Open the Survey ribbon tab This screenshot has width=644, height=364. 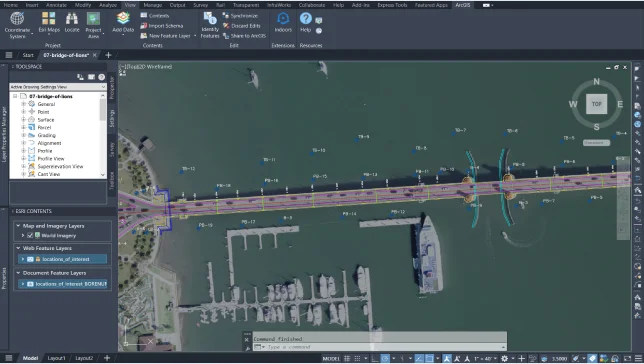point(200,5)
